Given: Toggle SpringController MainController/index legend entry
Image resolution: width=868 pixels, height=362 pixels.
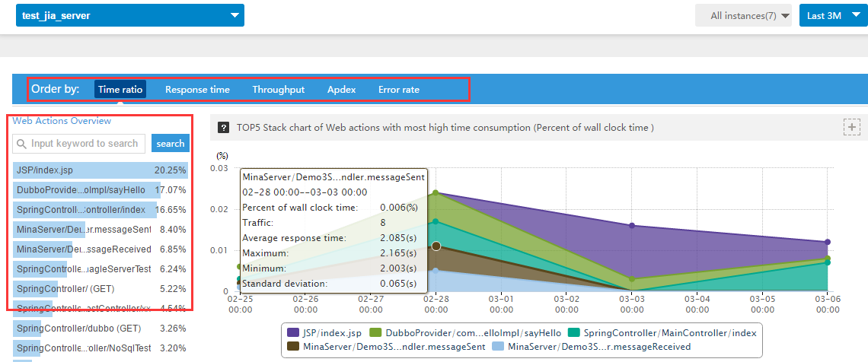Looking at the screenshot, I should (661, 332).
